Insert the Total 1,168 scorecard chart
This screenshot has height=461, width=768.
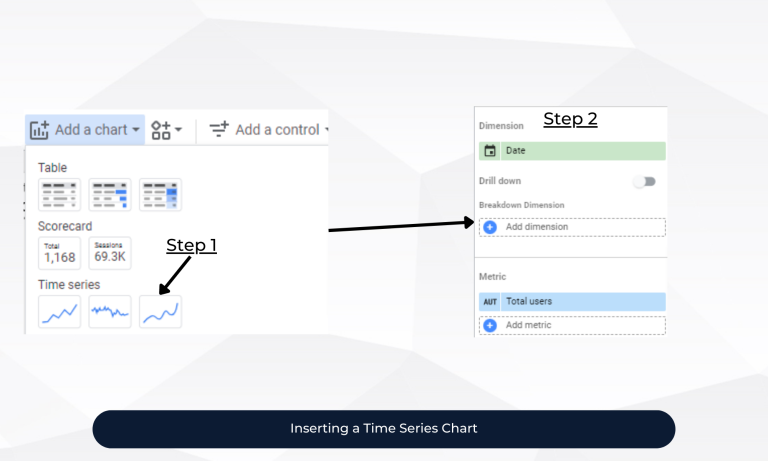(59, 252)
